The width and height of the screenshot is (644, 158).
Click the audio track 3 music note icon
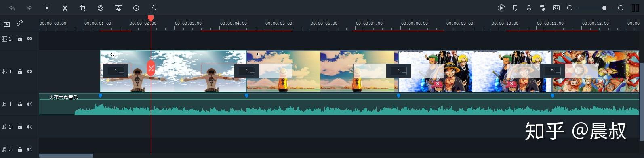coord(4,150)
